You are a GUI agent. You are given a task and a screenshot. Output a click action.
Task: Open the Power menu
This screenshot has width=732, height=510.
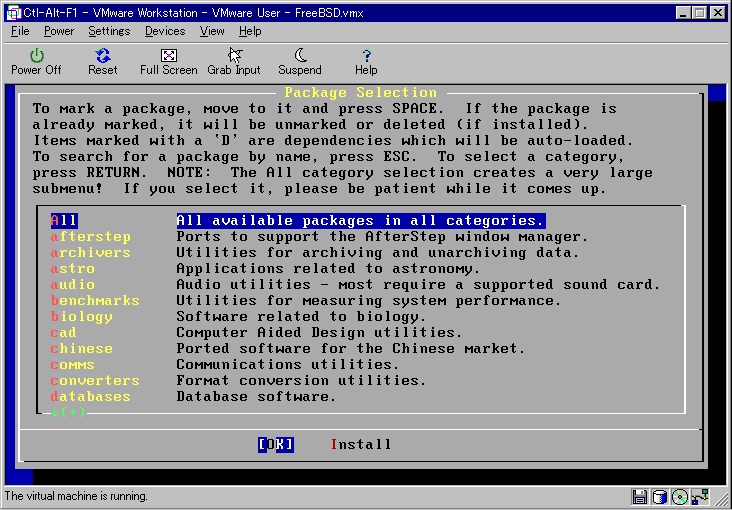click(59, 31)
